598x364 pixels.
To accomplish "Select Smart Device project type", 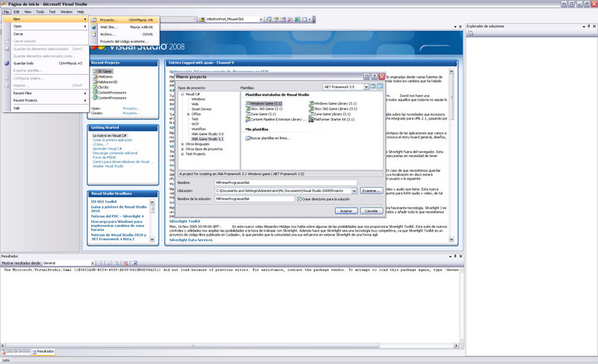I will 201,109.
